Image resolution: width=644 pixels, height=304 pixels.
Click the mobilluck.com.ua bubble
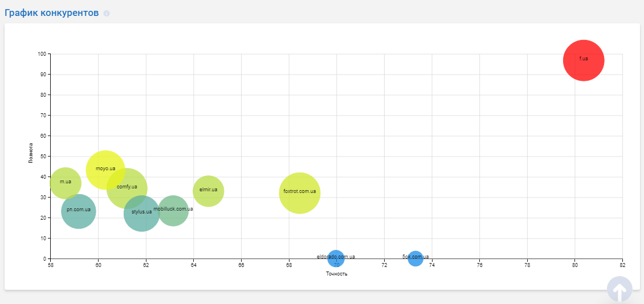click(x=173, y=211)
